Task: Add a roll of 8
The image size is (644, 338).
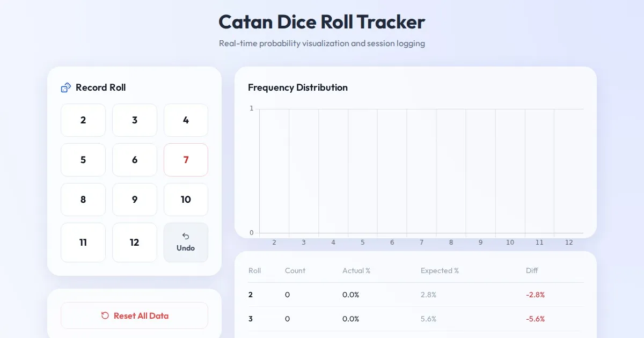Action: (x=83, y=200)
